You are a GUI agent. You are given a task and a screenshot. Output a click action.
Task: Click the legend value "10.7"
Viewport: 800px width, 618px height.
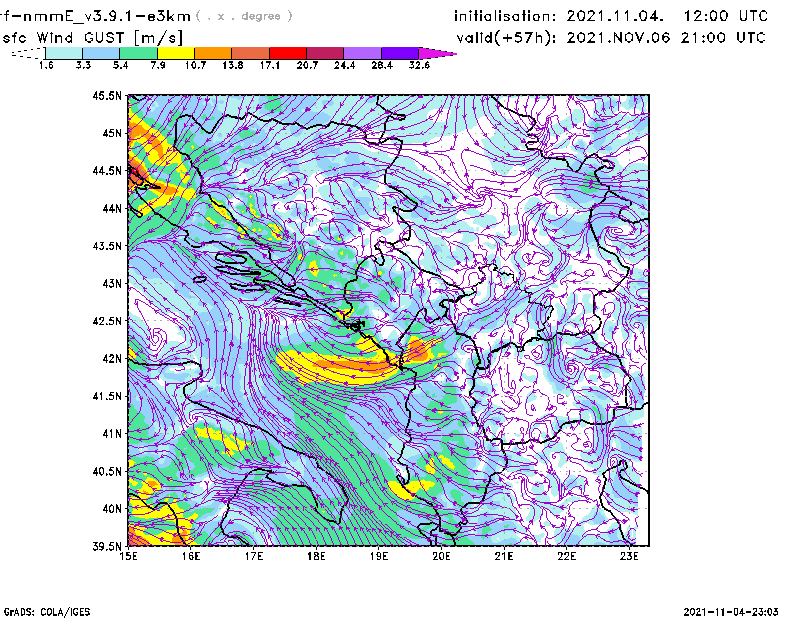click(x=195, y=65)
